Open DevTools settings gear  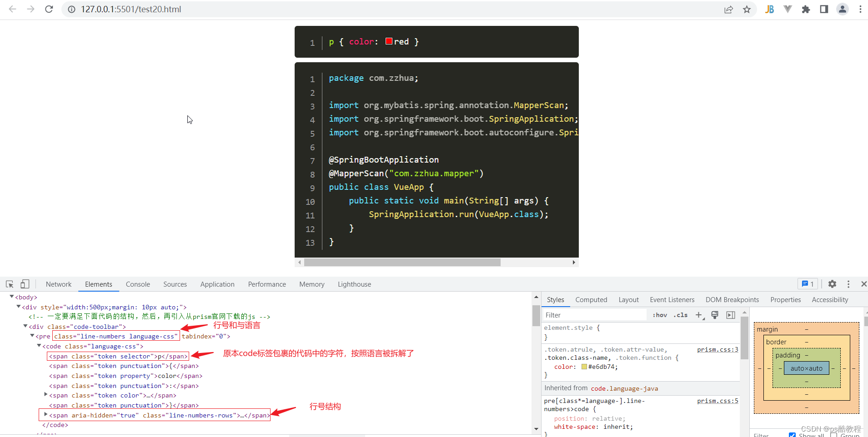point(832,284)
